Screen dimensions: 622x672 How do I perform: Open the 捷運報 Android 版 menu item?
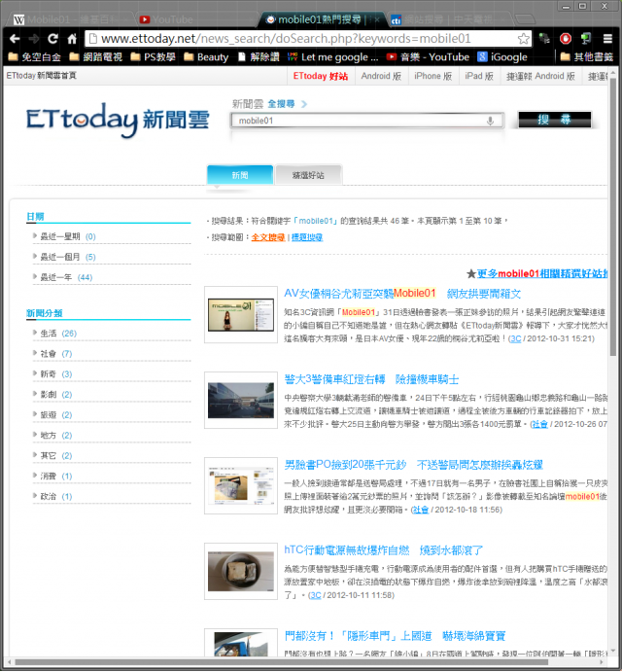(540, 76)
